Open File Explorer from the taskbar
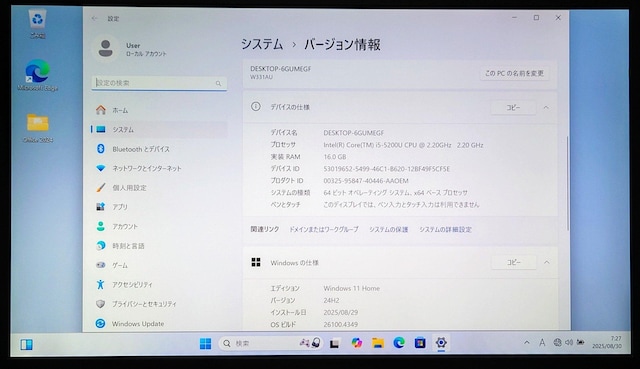 pyautogui.click(x=378, y=343)
